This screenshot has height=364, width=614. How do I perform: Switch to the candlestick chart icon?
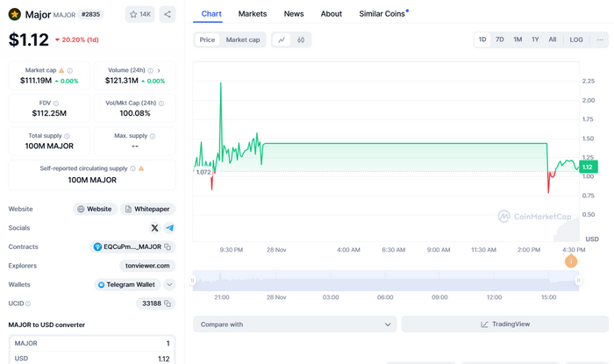click(301, 39)
